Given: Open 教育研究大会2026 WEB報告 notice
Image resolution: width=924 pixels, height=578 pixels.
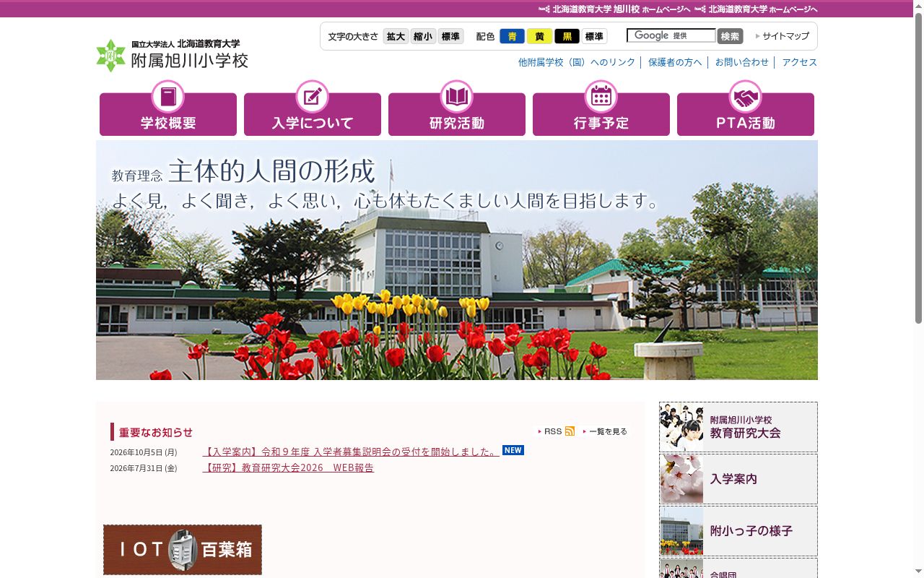Looking at the screenshot, I should point(289,467).
